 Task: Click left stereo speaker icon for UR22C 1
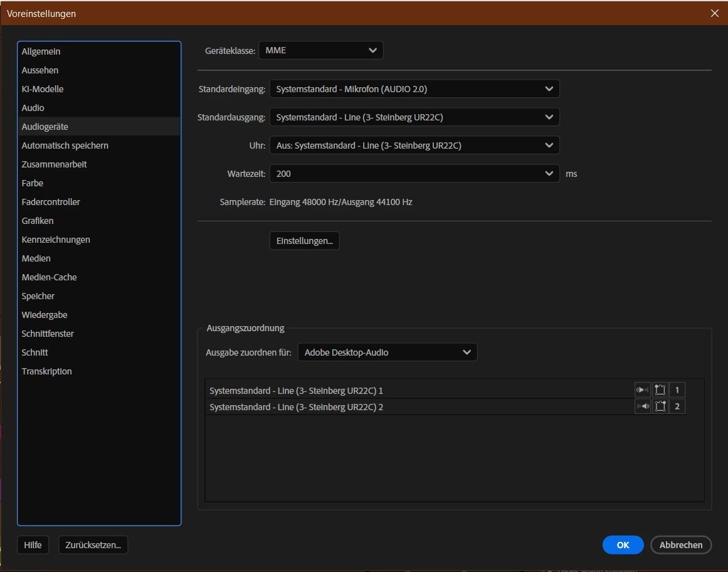click(x=643, y=390)
